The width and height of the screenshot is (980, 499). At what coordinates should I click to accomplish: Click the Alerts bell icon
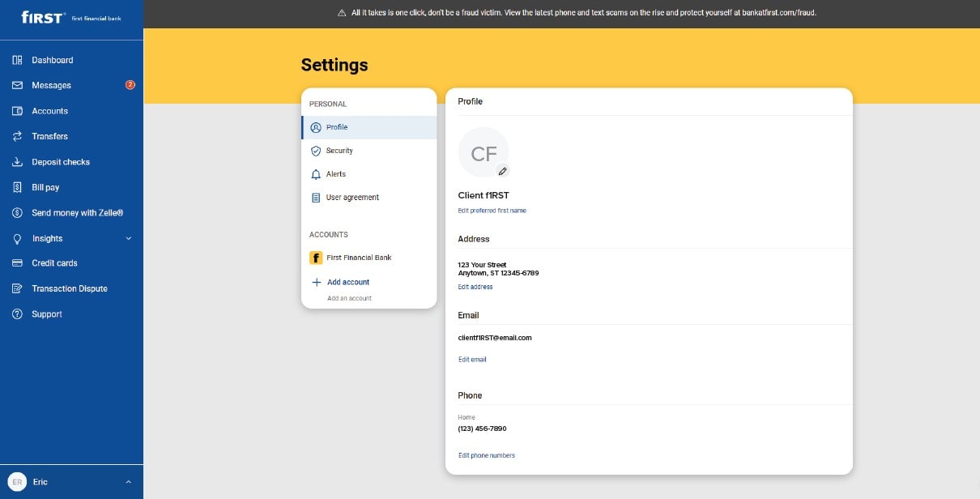[x=316, y=174]
